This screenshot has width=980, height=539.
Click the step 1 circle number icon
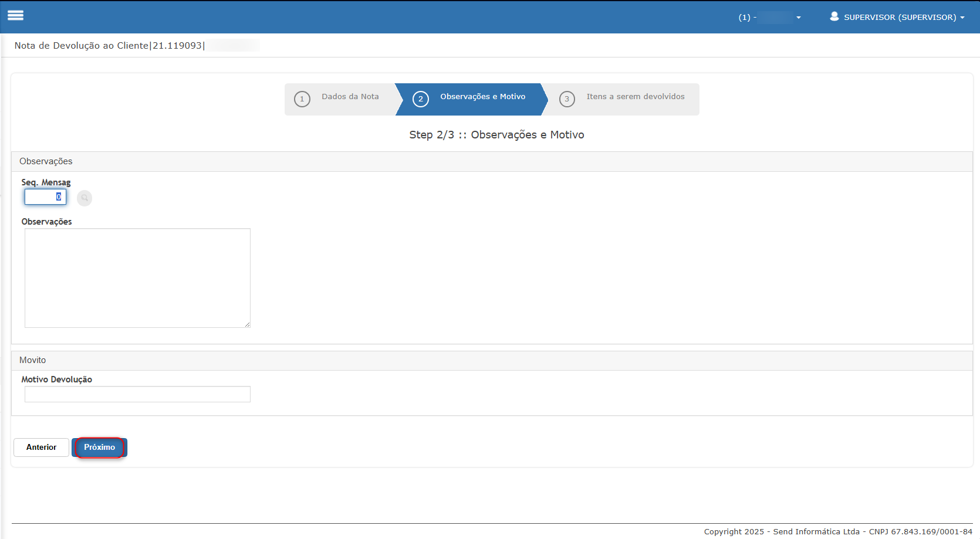302,99
